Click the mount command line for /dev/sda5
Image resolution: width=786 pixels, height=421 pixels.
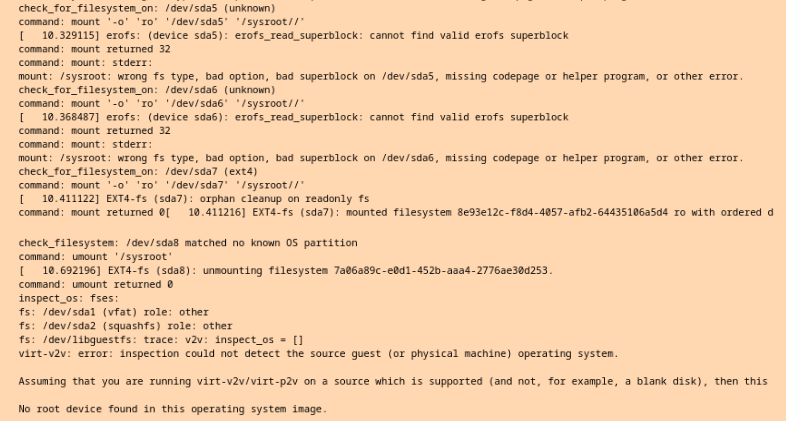162,21
